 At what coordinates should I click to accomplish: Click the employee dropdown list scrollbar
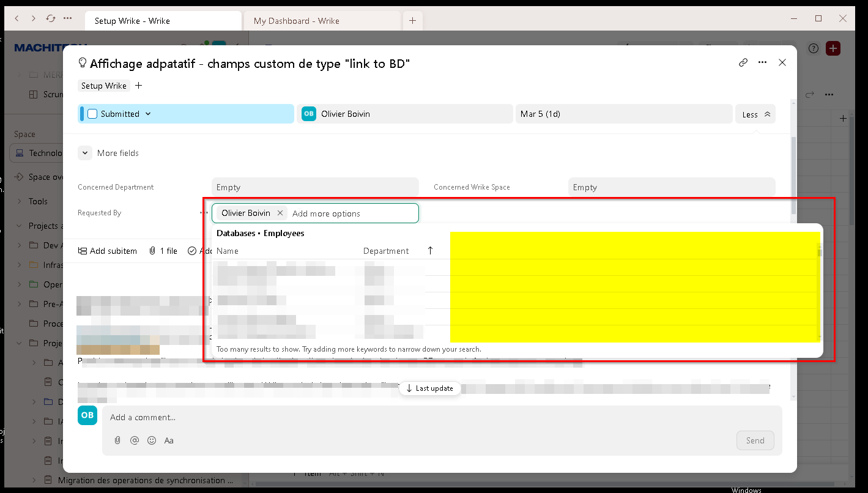pos(820,251)
